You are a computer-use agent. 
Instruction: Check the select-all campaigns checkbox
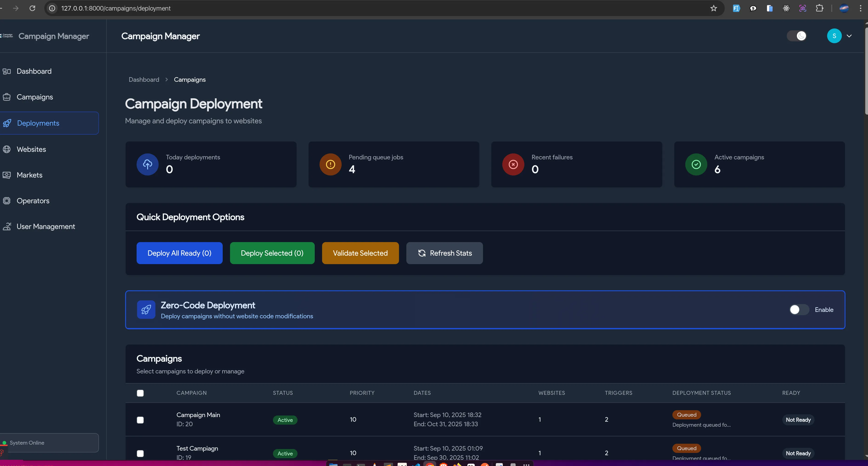coord(140,393)
